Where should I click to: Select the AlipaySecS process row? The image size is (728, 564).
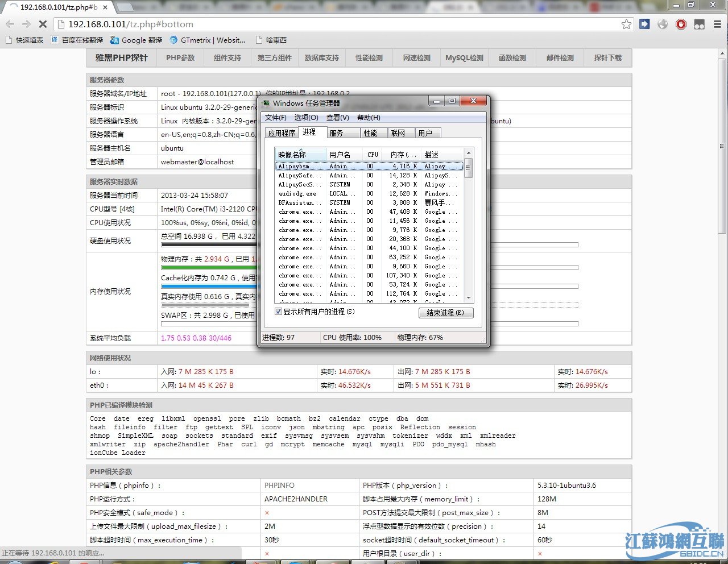(x=369, y=184)
